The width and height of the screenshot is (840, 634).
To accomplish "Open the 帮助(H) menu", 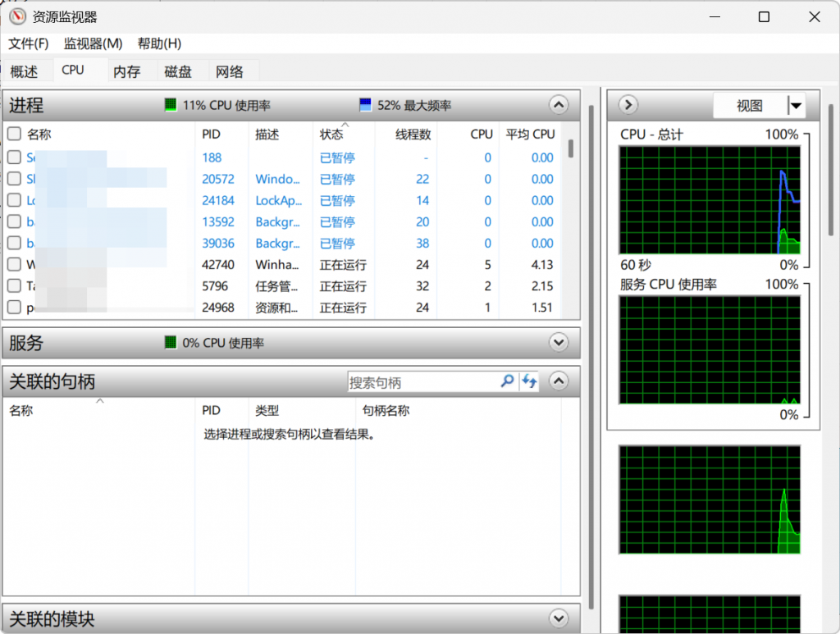I will point(160,43).
